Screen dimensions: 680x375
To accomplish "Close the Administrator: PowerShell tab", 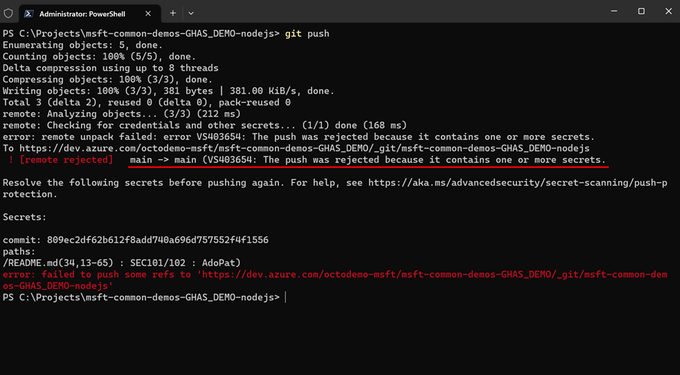I will click(148, 14).
